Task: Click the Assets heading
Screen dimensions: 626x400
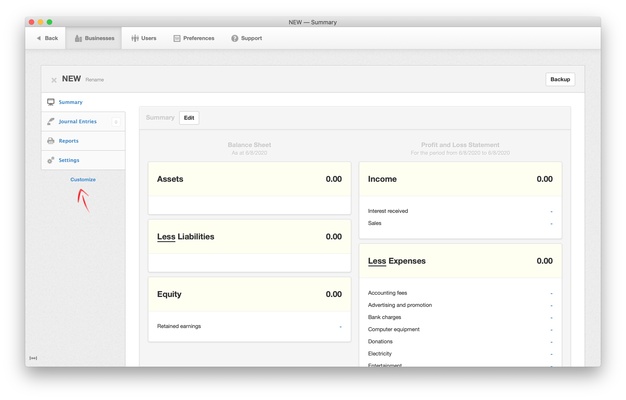Action: coord(170,179)
